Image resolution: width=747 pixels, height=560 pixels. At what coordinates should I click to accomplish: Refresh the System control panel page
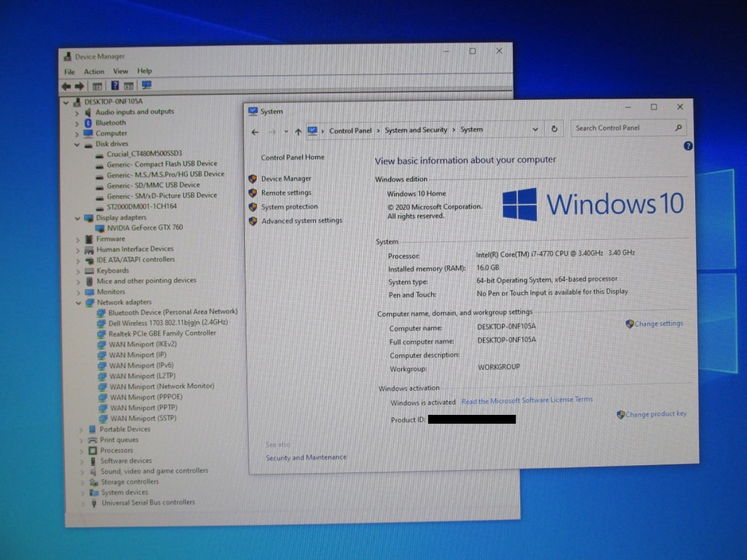(x=554, y=129)
